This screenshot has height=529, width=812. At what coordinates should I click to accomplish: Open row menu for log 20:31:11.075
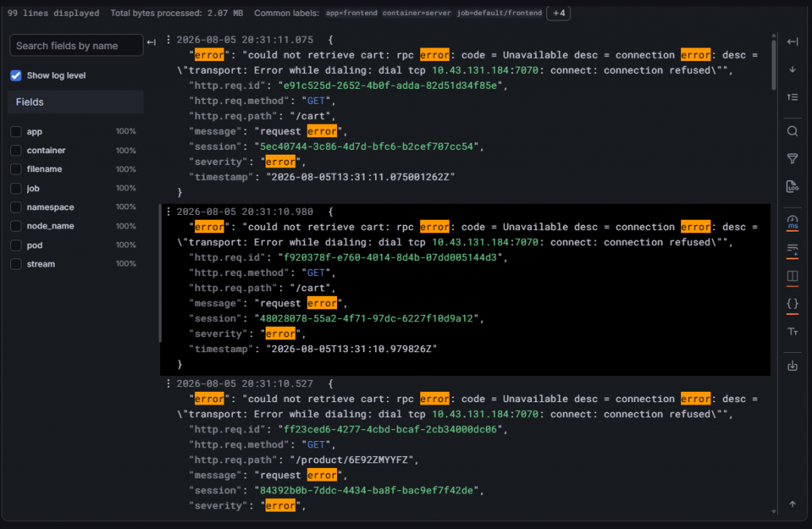[168, 40]
